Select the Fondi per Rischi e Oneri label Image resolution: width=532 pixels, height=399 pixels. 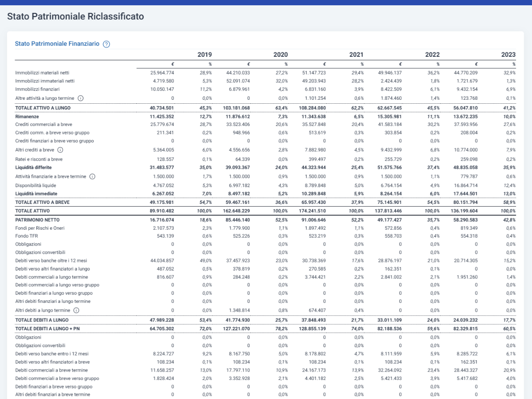tap(40, 228)
